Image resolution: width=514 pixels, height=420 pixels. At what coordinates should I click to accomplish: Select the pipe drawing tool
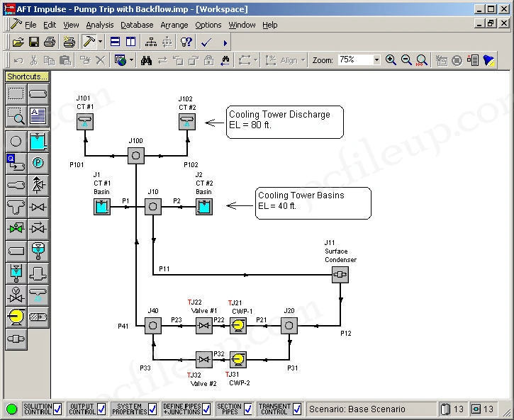(38, 93)
